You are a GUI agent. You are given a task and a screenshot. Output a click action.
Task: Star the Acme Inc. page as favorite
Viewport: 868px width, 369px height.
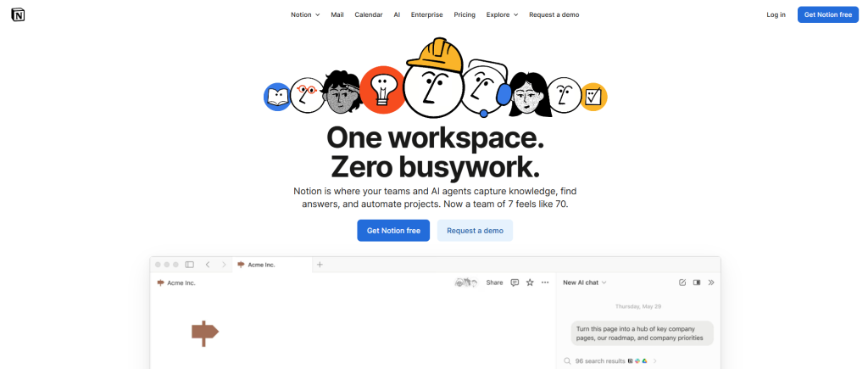[530, 282]
